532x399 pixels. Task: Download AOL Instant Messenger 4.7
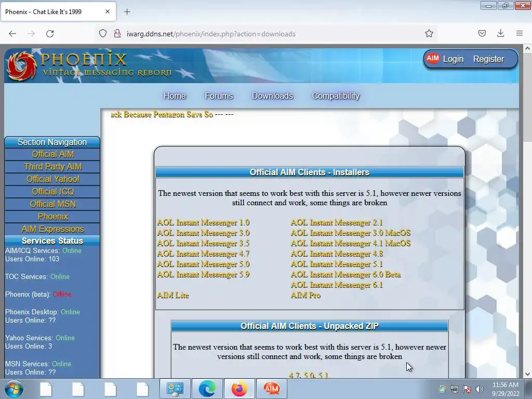point(203,254)
